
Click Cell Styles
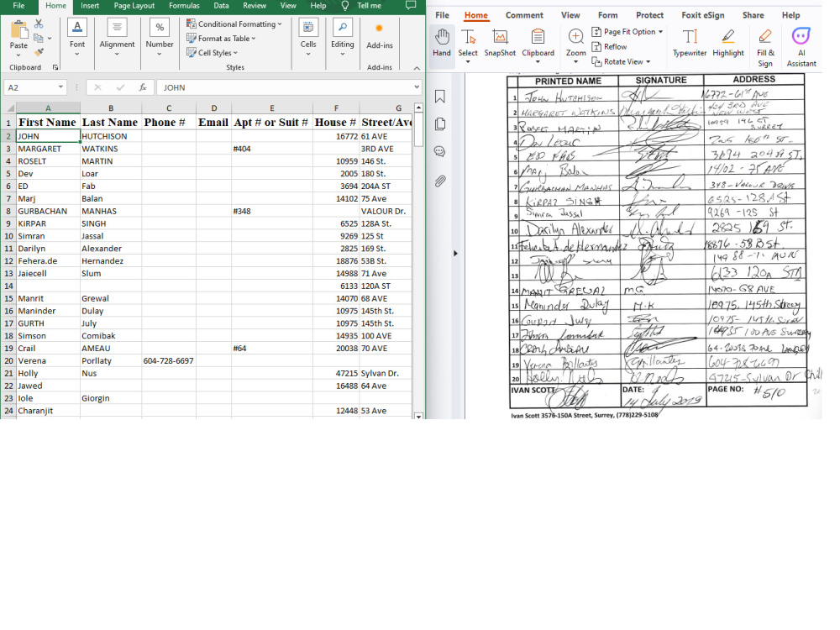tap(215, 52)
